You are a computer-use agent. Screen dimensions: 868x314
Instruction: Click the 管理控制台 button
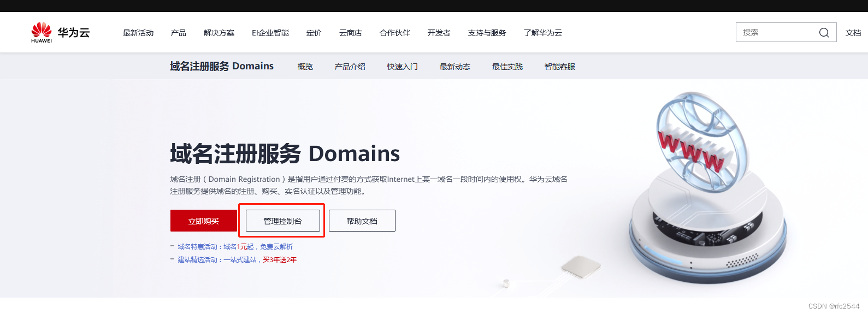(283, 221)
